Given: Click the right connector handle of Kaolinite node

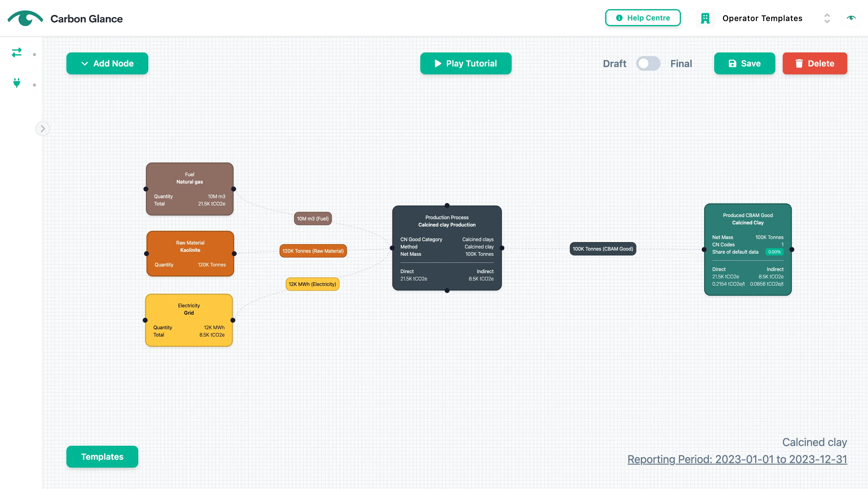Looking at the screenshot, I should (x=234, y=254).
